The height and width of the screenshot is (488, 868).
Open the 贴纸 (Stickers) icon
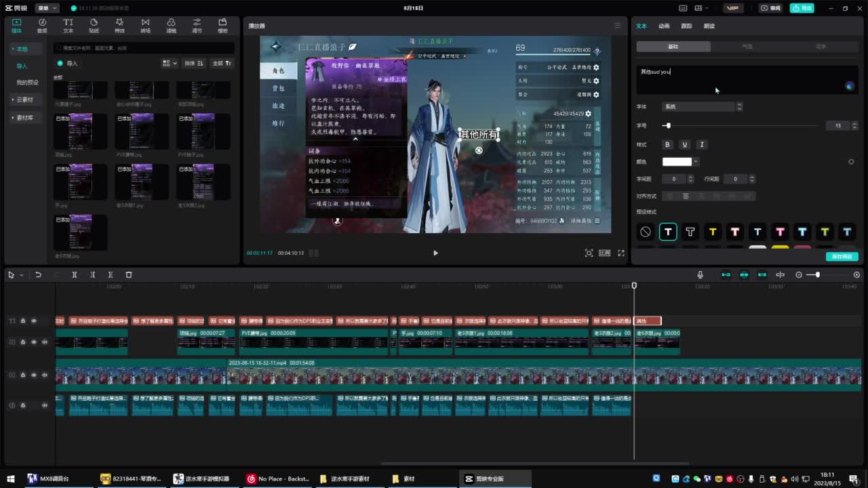point(94,26)
